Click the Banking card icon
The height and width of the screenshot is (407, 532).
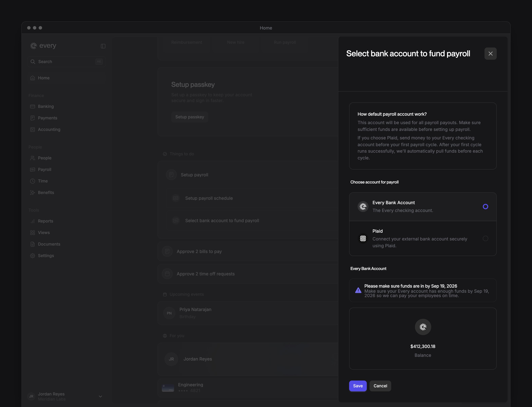click(32, 107)
